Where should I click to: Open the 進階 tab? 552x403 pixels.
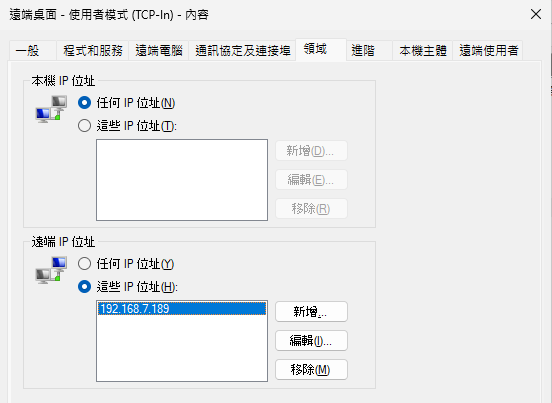369,51
